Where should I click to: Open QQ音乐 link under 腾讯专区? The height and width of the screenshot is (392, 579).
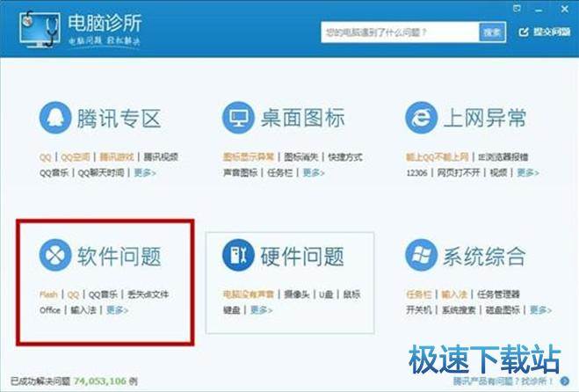54,172
